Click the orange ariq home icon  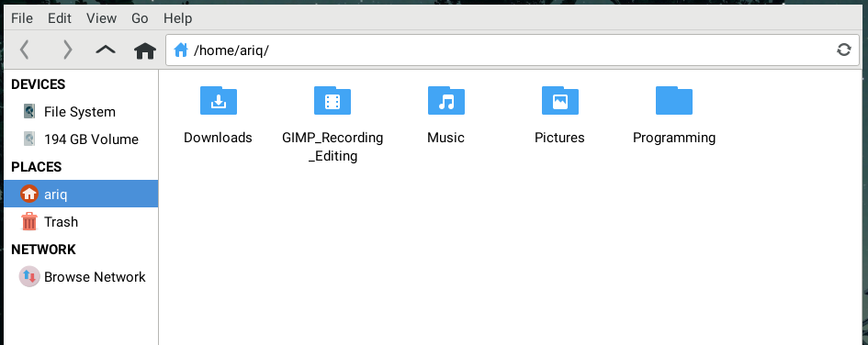click(29, 195)
